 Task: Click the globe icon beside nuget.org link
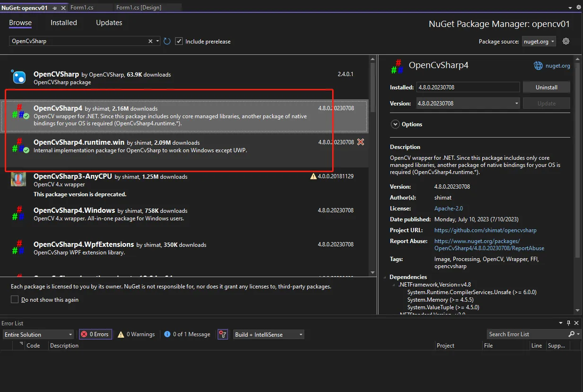pos(538,66)
